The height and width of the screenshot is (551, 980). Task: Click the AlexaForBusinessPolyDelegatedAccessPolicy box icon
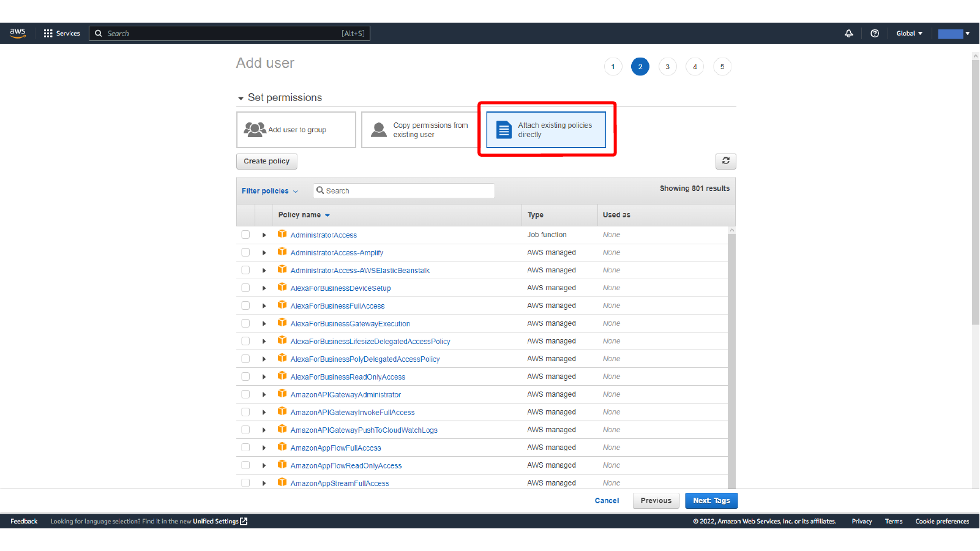pyautogui.click(x=282, y=358)
